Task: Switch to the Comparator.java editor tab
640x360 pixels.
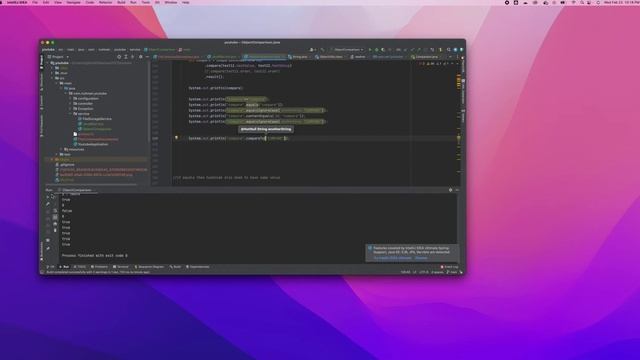Action: click(x=425, y=57)
